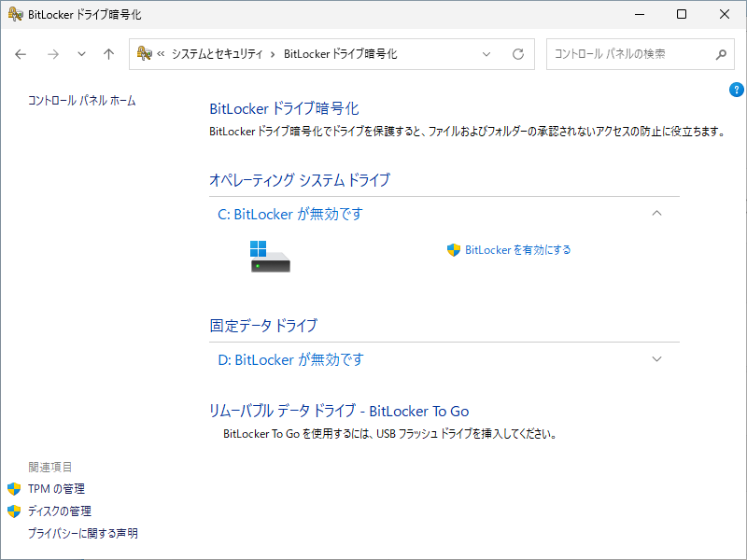
Task: Click shield icon next to BitLocker を有効にする
Action: click(454, 250)
